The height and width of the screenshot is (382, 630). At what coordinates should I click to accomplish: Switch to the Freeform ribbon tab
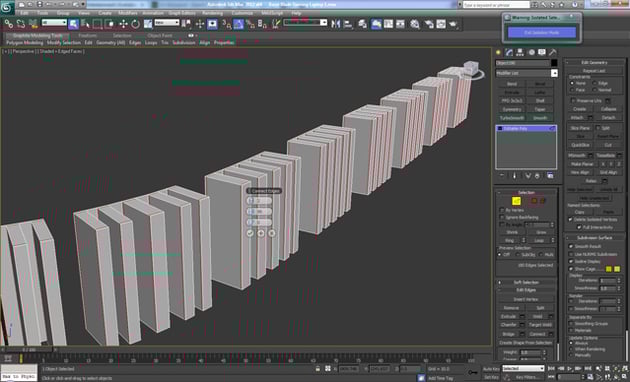point(87,35)
